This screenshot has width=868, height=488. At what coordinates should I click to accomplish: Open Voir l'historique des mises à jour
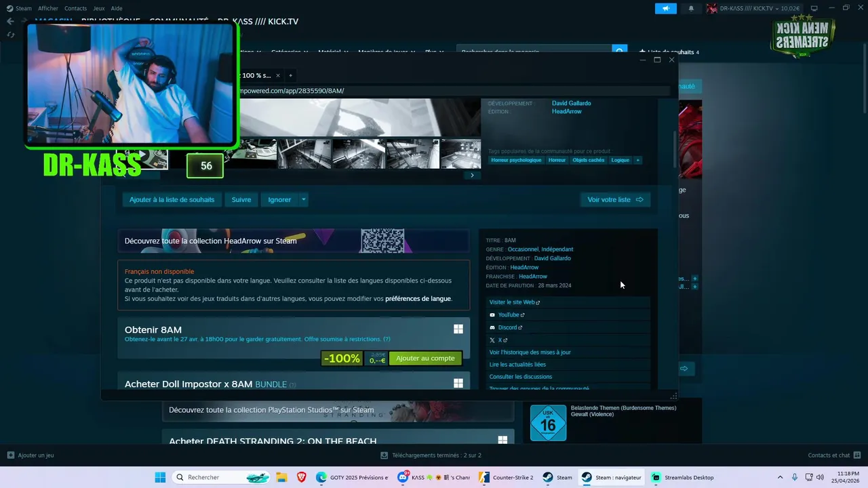(530, 352)
